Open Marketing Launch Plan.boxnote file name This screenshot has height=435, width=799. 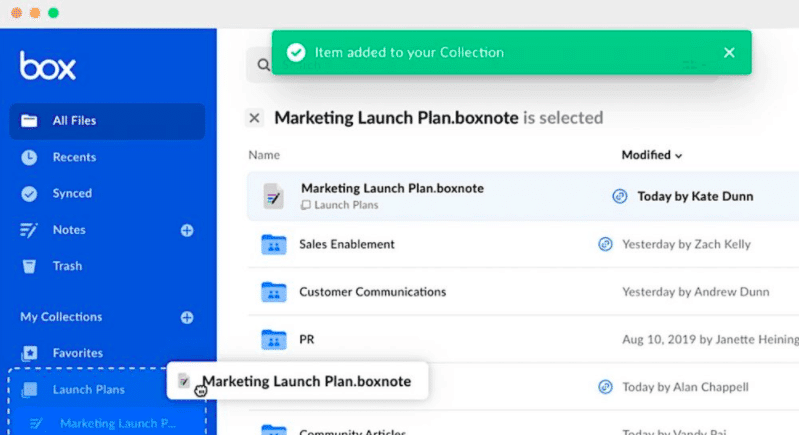point(392,188)
